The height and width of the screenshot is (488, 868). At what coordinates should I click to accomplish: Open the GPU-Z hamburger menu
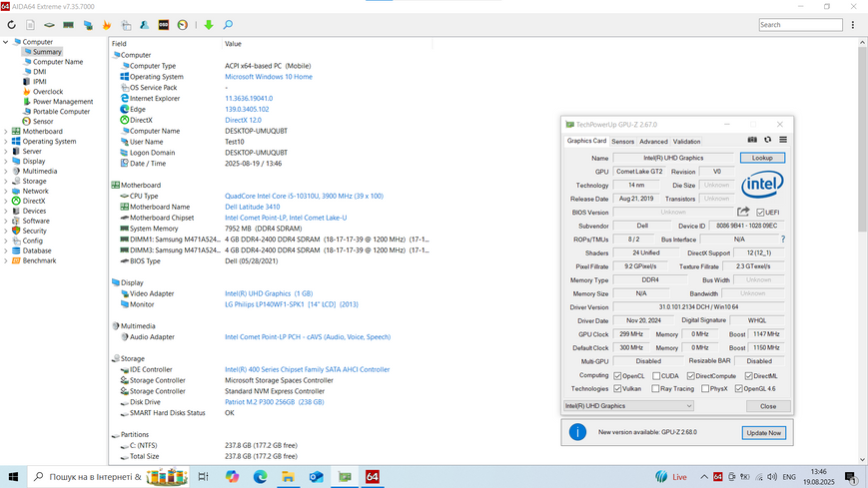click(783, 140)
